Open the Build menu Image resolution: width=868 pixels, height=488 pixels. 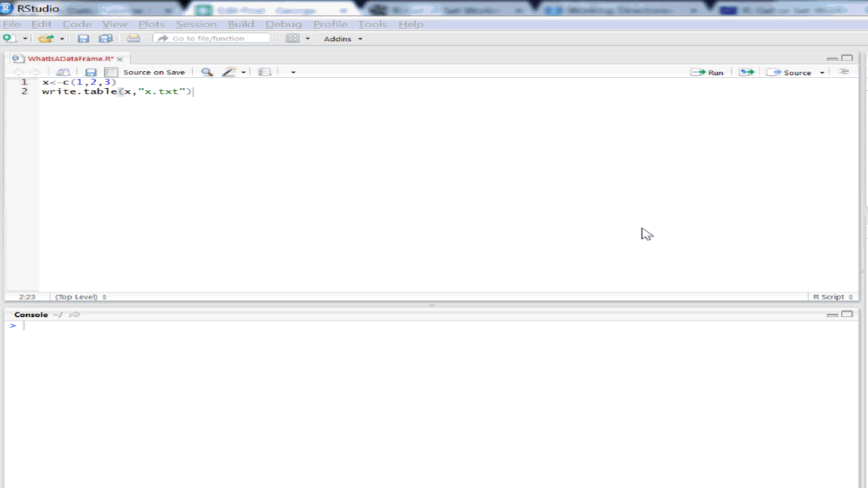click(241, 24)
